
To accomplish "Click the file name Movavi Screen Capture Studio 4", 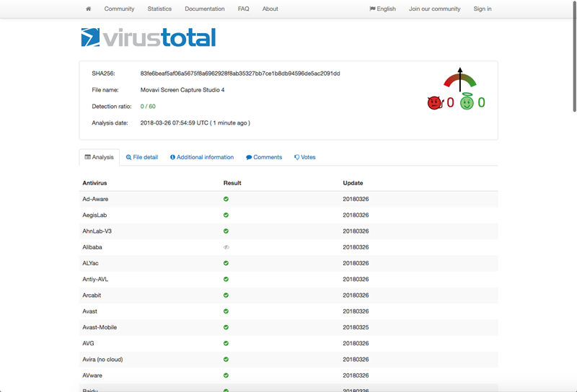I will [x=182, y=90].
